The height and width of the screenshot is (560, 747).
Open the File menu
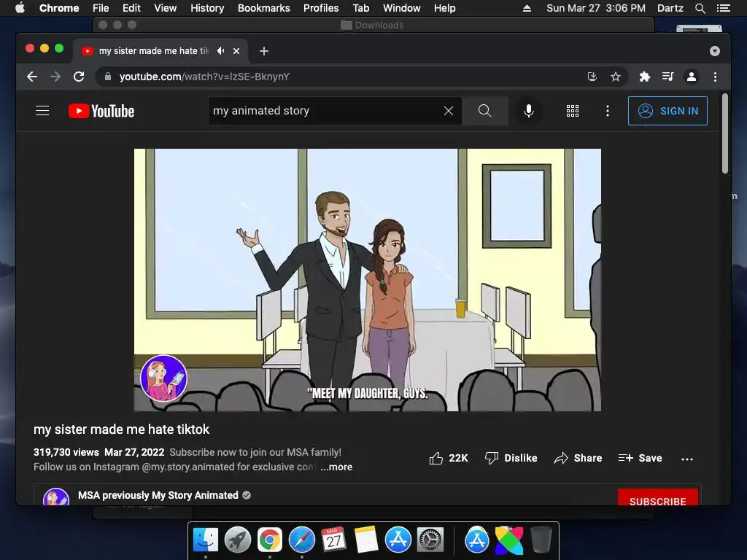[x=101, y=8]
